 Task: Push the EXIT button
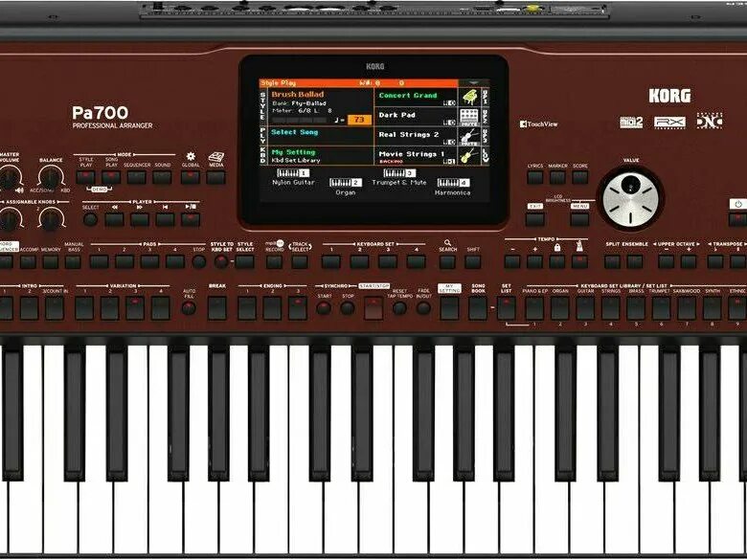coord(534,219)
